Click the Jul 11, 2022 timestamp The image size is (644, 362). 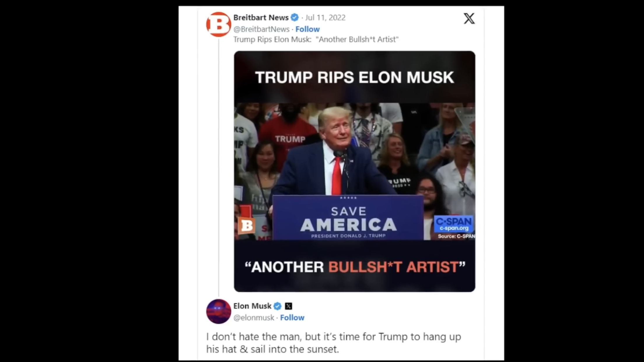pyautogui.click(x=325, y=17)
